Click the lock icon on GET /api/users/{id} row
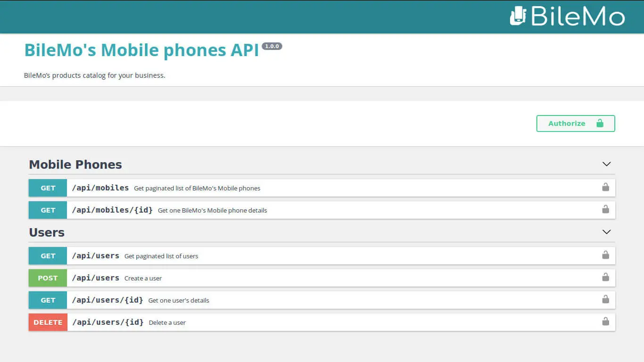644x362 pixels. (x=605, y=299)
